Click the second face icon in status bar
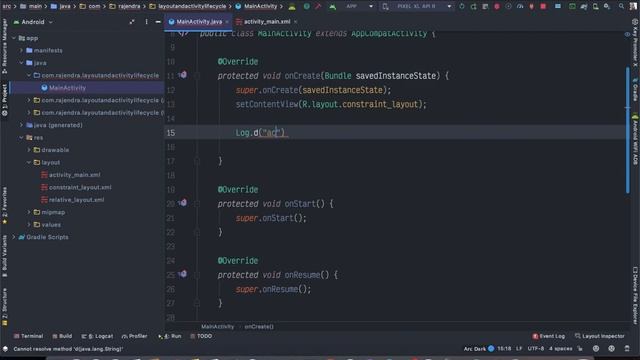The image size is (640, 360). pyautogui.click(x=611, y=349)
